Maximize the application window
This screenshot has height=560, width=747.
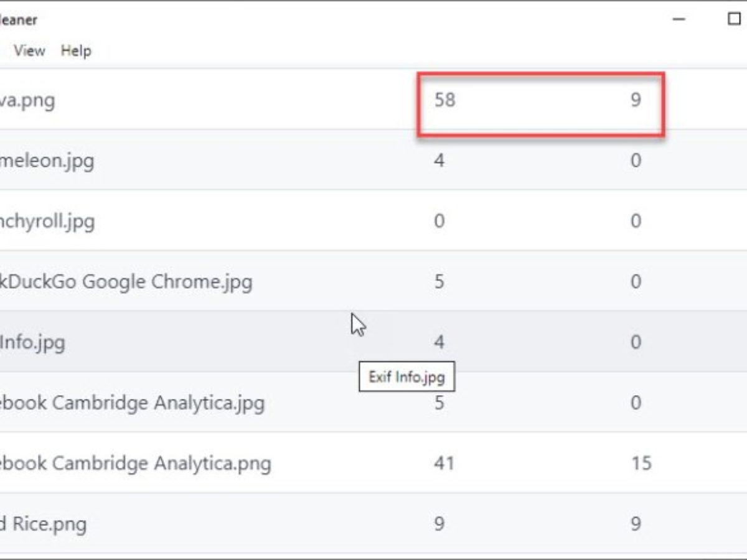coord(733,20)
